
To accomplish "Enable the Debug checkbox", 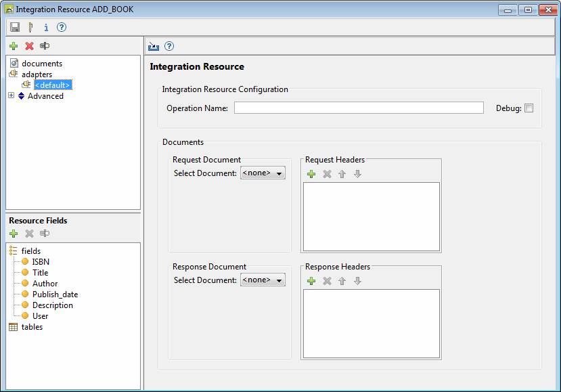I will [x=529, y=108].
